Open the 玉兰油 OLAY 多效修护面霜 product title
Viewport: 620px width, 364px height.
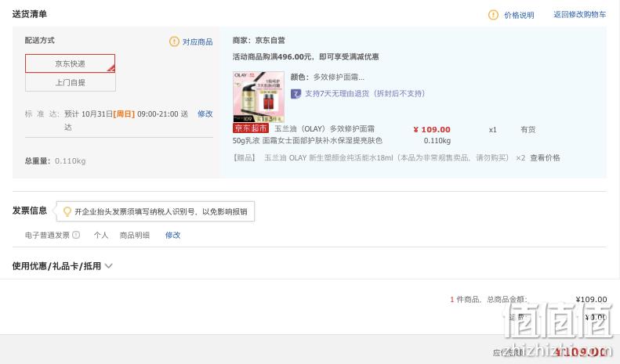point(307,135)
